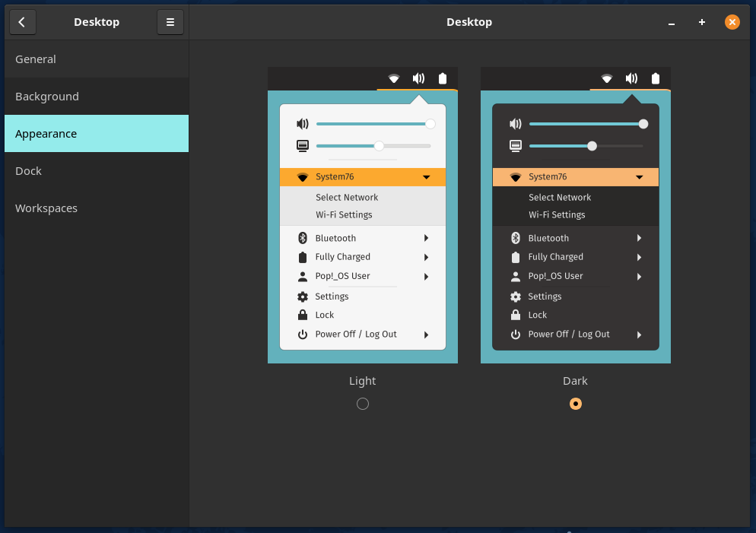Select the Dark theme radio button
The image size is (756, 533).
point(576,404)
